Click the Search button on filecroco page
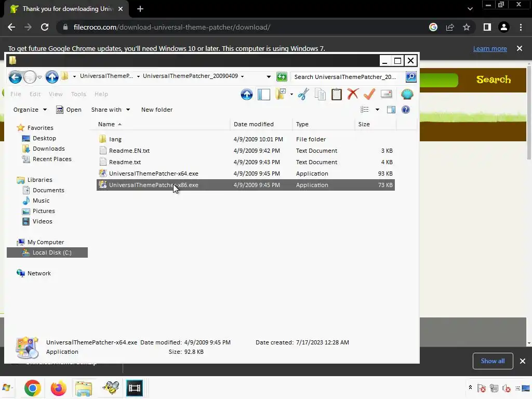 pyautogui.click(x=494, y=79)
